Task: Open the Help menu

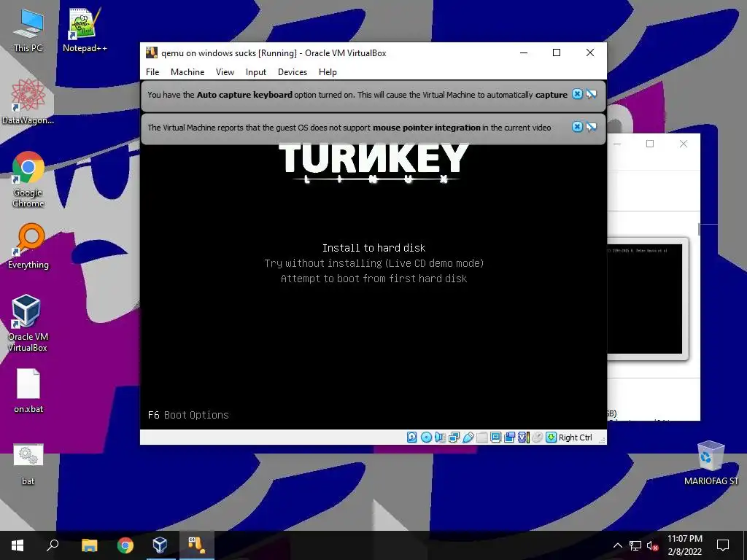Action: tap(328, 72)
